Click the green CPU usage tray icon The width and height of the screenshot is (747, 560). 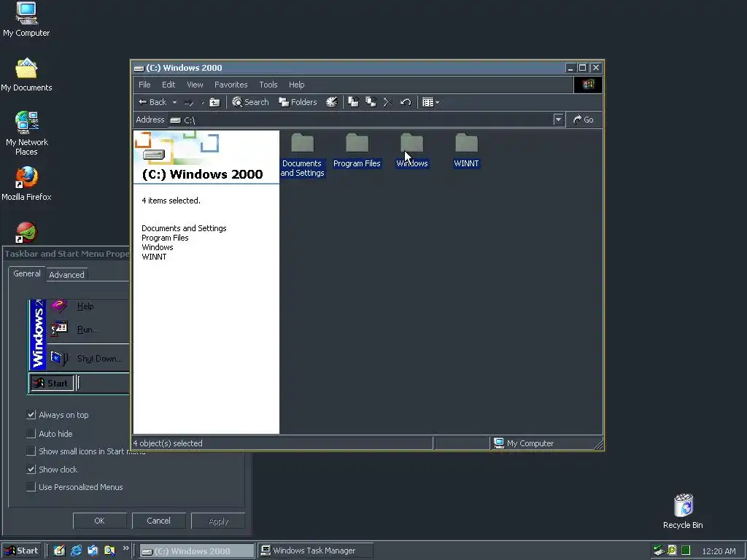686,551
